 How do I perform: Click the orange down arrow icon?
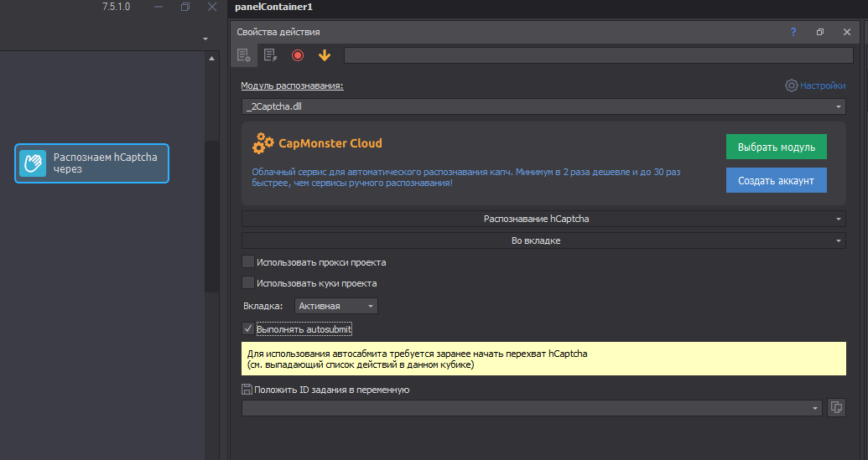click(325, 55)
